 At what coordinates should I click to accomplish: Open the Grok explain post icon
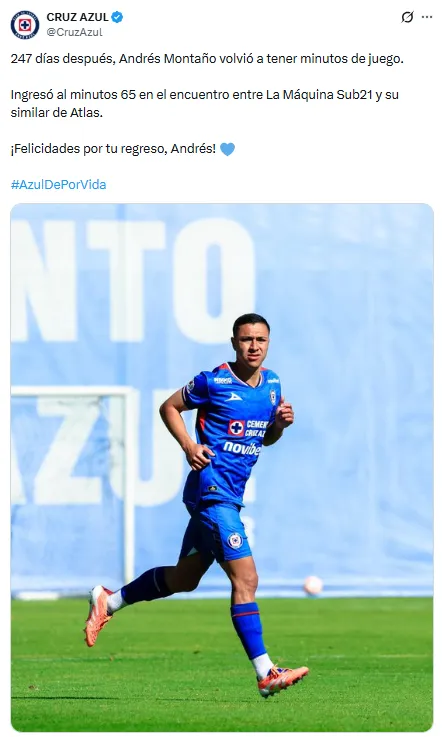click(407, 17)
